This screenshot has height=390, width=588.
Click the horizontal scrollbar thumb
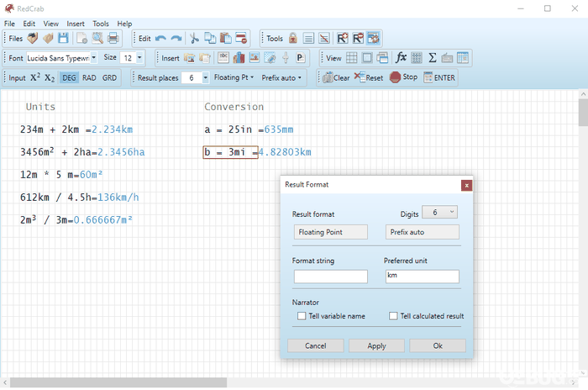[118, 382]
